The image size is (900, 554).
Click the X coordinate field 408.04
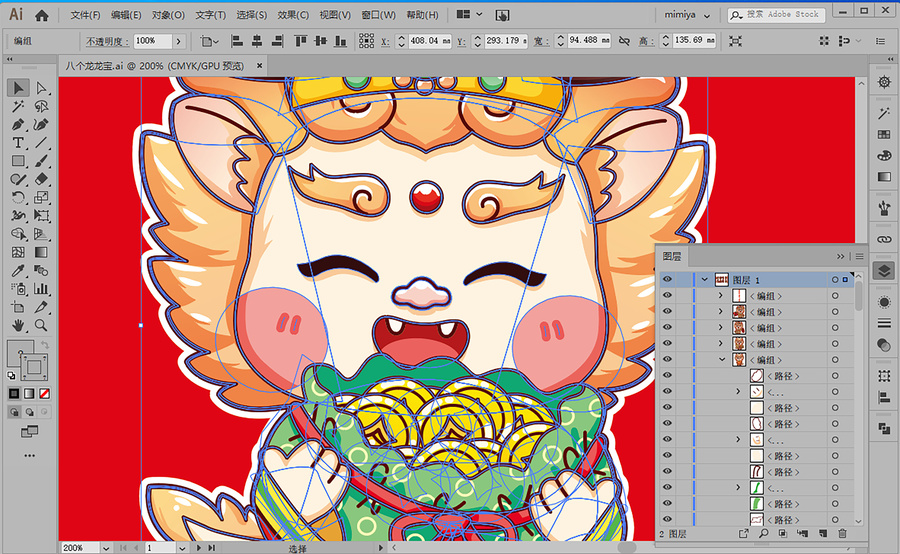[x=429, y=41]
